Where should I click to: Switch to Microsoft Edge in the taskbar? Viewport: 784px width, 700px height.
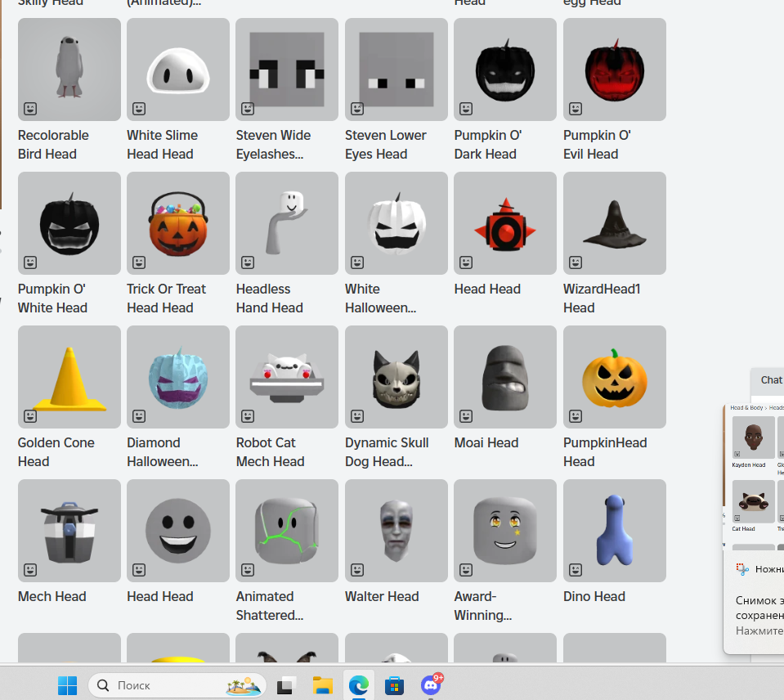point(359,685)
